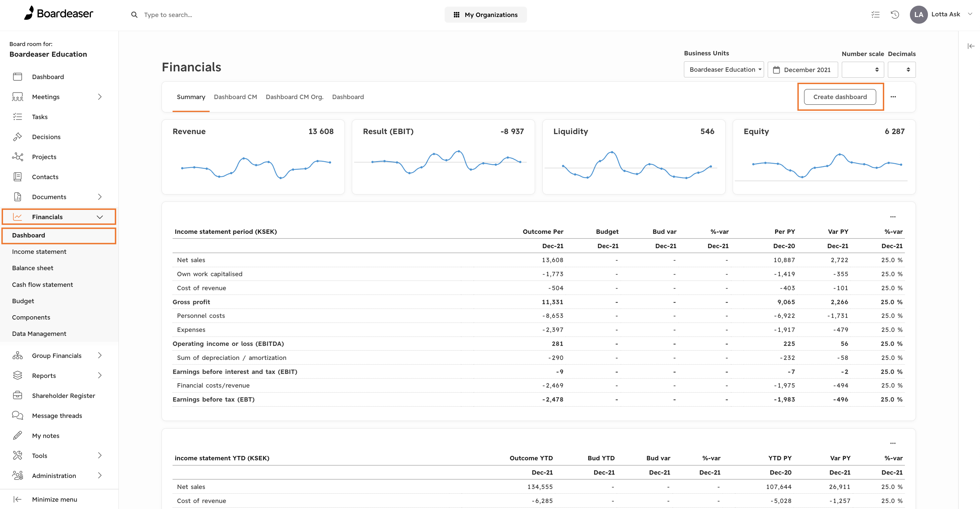Click the Liquidity chart card
This screenshot has width=980, height=509.
pos(634,157)
